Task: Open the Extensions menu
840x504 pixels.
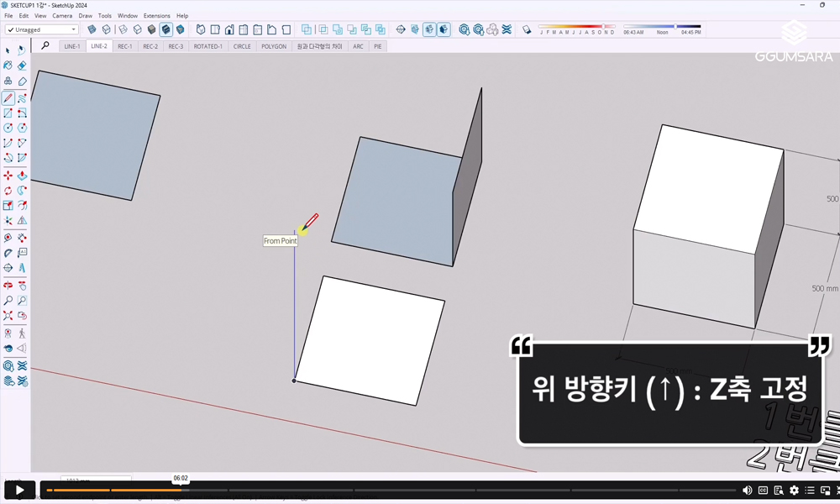Action: 156,15
